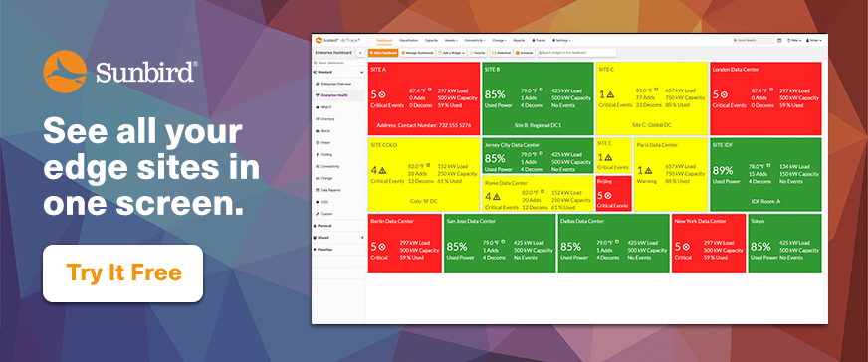Click the calendar icon in top bar
This screenshot has height=362, width=868.
pos(780,41)
